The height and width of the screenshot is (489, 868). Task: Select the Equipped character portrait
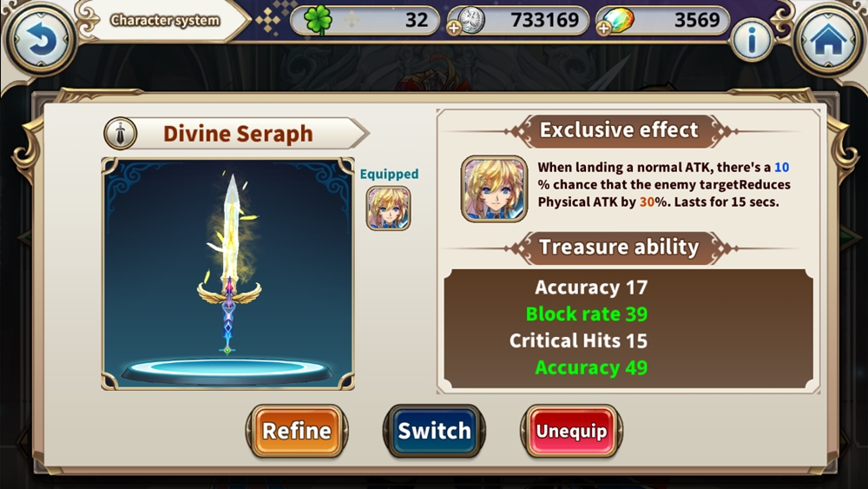click(388, 208)
